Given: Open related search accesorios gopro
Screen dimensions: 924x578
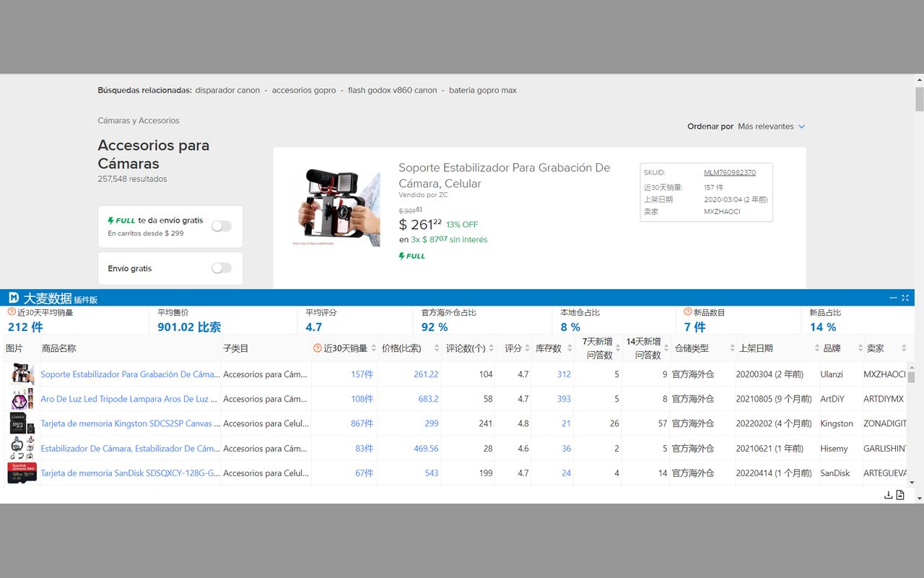Looking at the screenshot, I should [304, 90].
